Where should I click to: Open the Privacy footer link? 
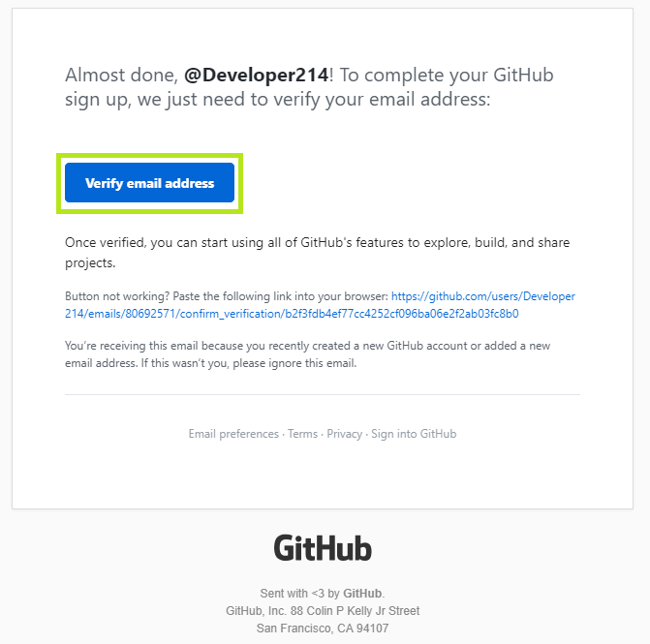[345, 434]
